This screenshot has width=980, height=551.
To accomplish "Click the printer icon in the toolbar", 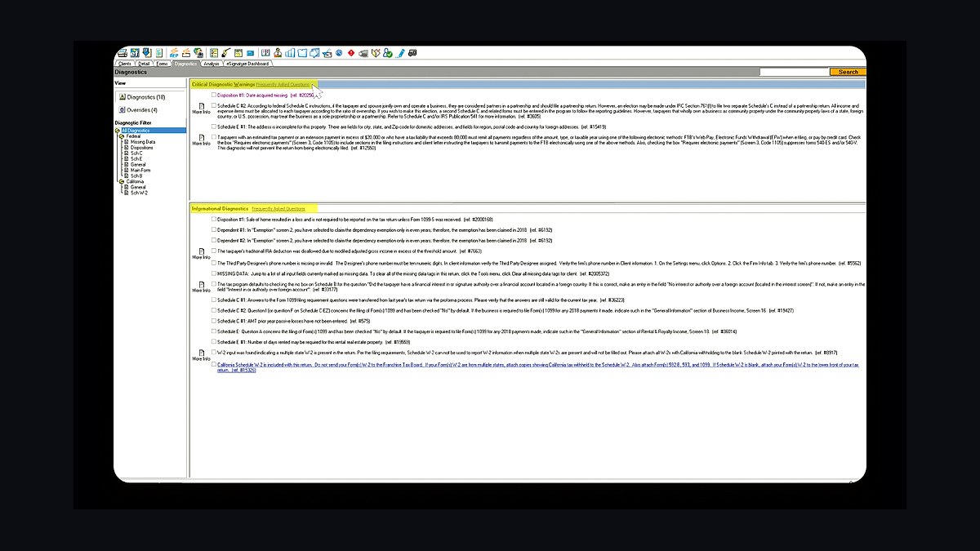I will click(x=122, y=53).
